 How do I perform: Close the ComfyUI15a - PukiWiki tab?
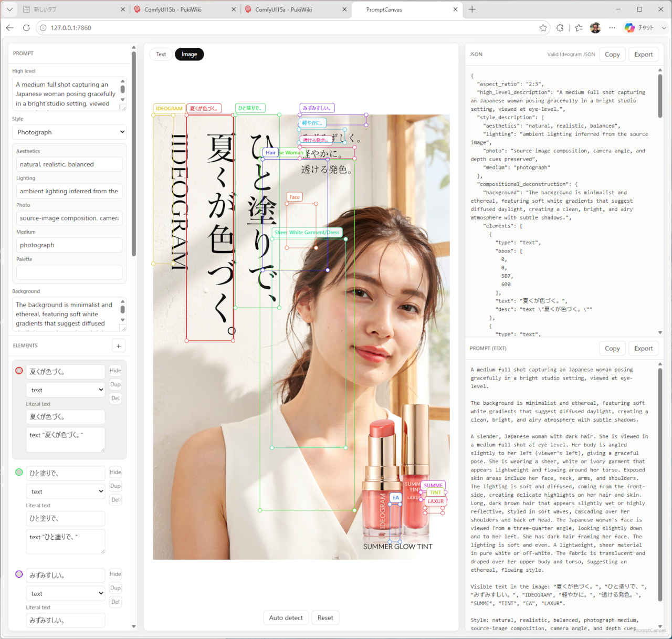[x=344, y=9]
